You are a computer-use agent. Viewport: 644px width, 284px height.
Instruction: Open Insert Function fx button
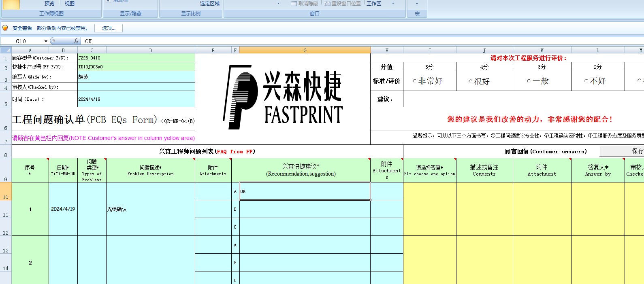tap(76, 41)
